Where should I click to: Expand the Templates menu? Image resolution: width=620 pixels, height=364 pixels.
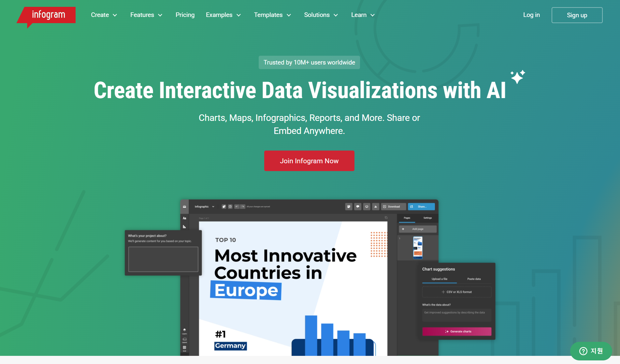[x=272, y=15]
